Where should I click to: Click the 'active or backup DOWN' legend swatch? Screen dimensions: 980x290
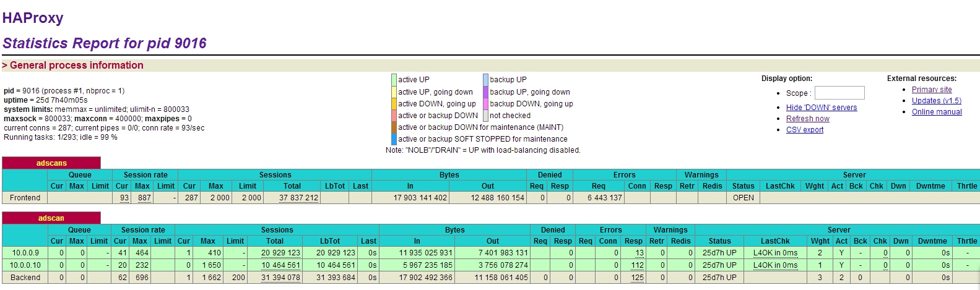click(394, 116)
